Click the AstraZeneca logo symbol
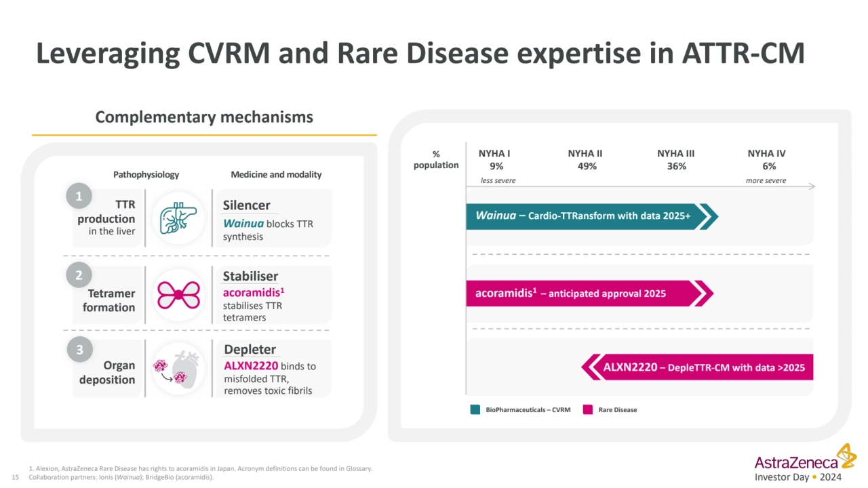 [x=846, y=455]
